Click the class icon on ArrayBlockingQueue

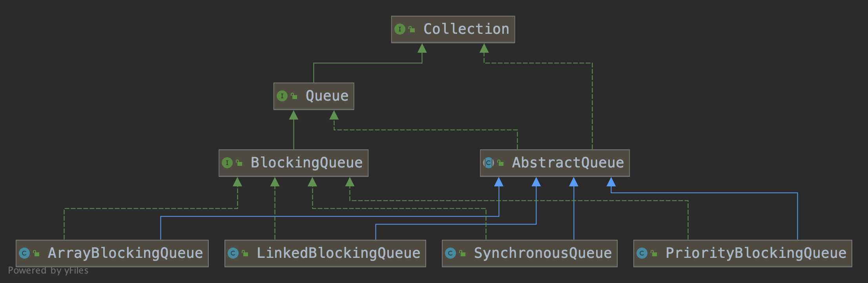point(24,253)
